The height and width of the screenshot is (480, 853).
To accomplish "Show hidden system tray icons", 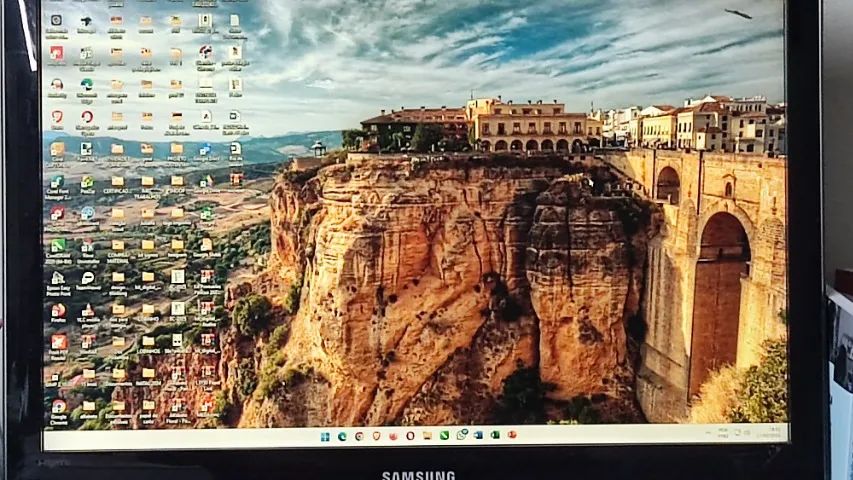I will point(708,433).
